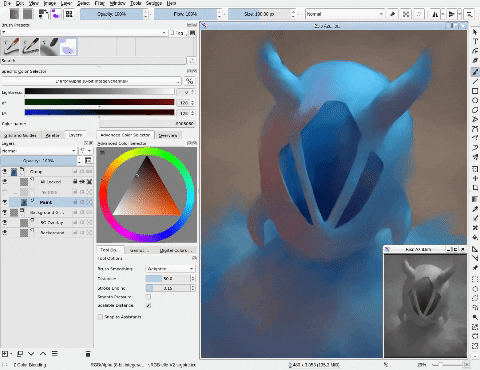
Task: Open horizontal mirror options arrow
Action: coord(443,14)
